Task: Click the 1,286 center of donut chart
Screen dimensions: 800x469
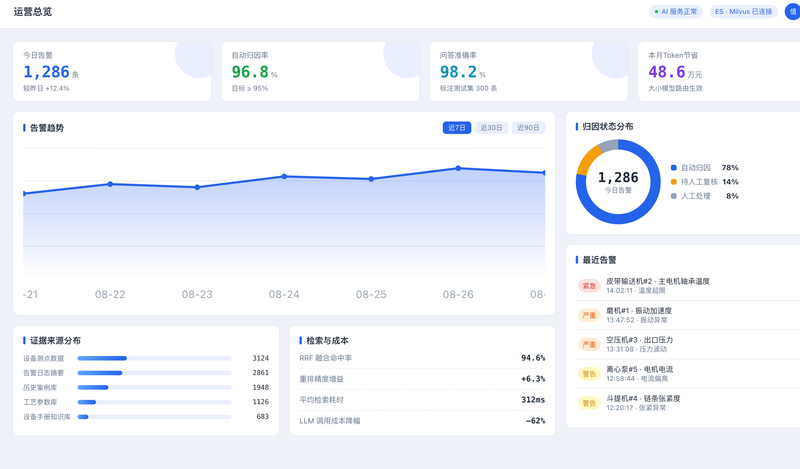Action: click(x=618, y=178)
